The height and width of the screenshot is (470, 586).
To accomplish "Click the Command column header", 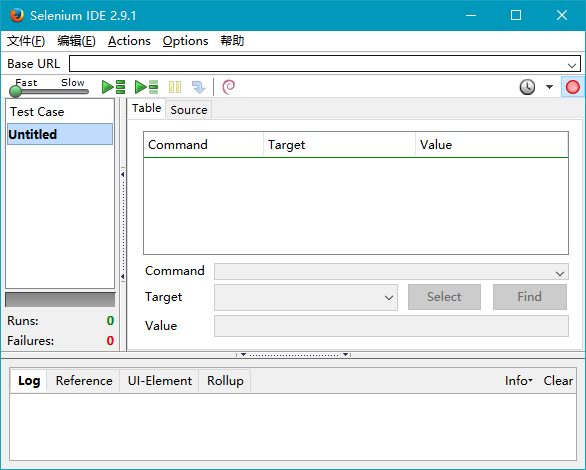I will tap(204, 145).
